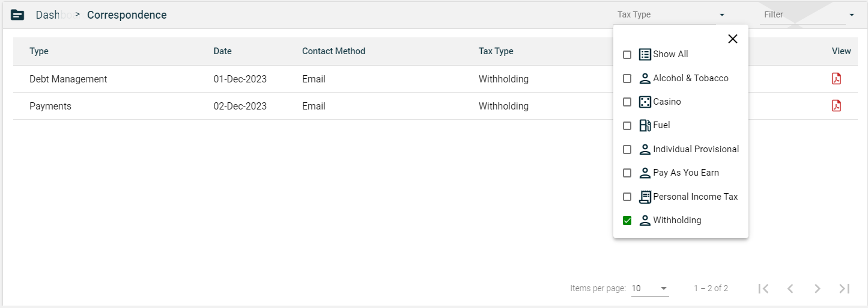Enable the Fuel tax type checkbox
The width and height of the screenshot is (868, 308).
[627, 126]
